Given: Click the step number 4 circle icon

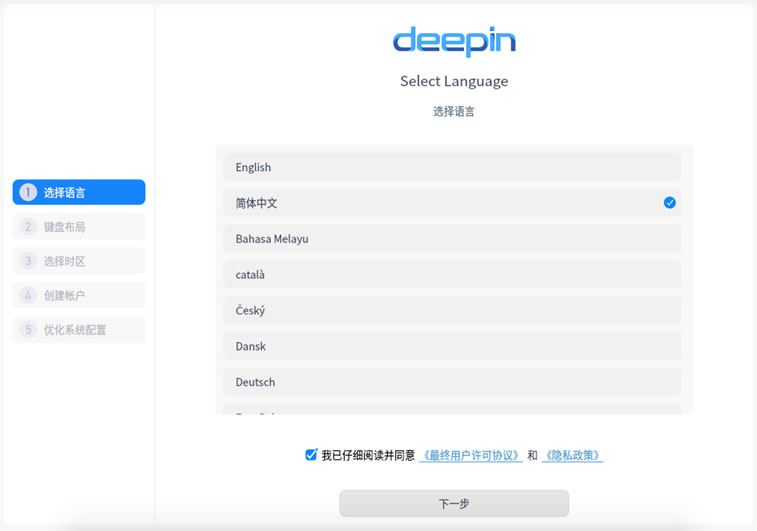Looking at the screenshot, I should [x=28, y=295].
